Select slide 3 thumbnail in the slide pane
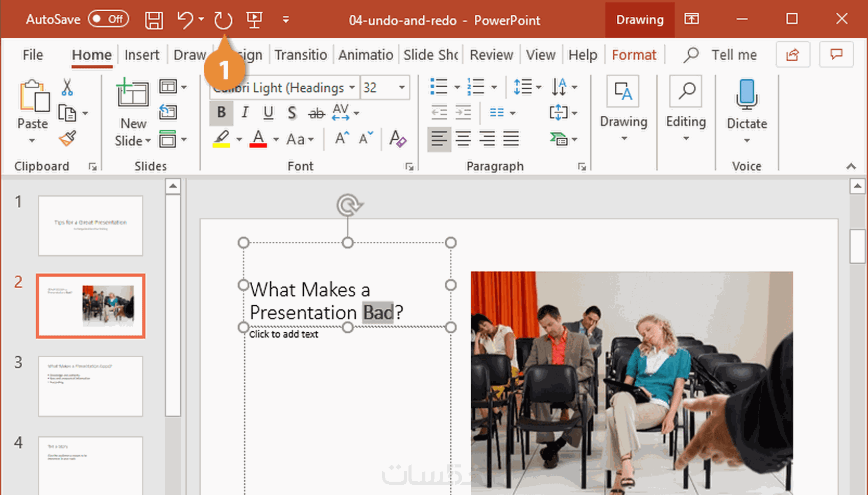 click(90, 386)
